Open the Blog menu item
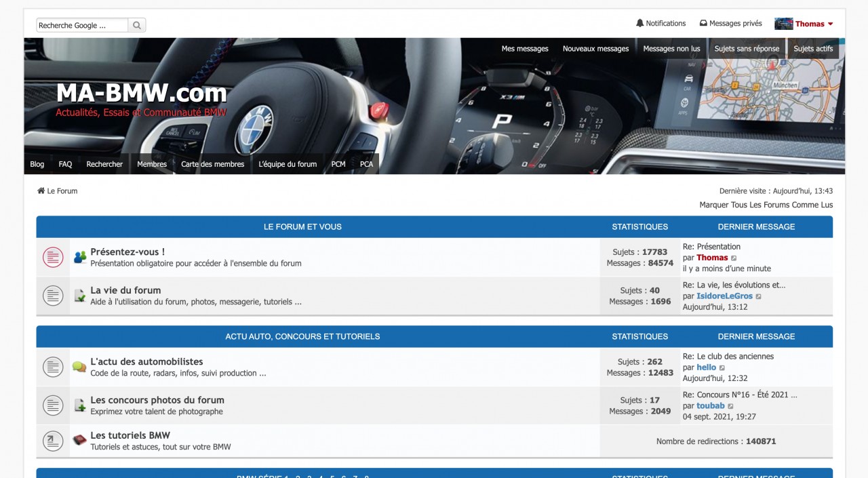Image resolution: width=868 pixels, height=478 pixels. coord(37,164)
